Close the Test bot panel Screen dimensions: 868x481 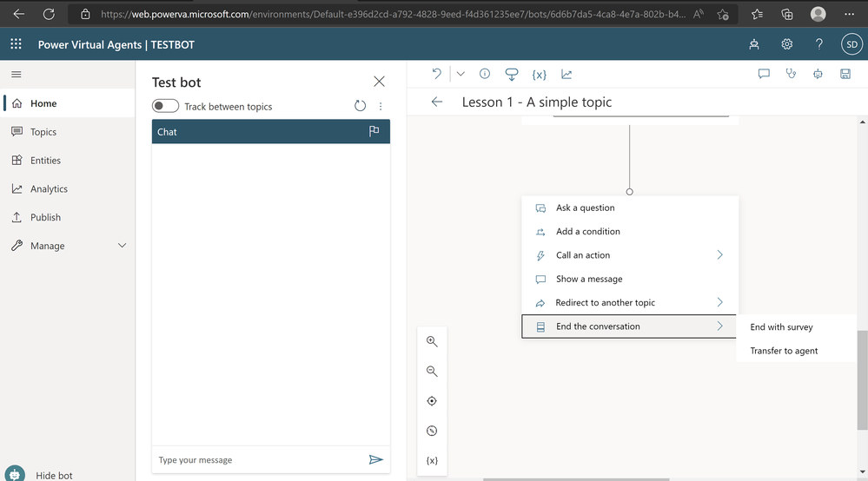(x=379, y=82)
